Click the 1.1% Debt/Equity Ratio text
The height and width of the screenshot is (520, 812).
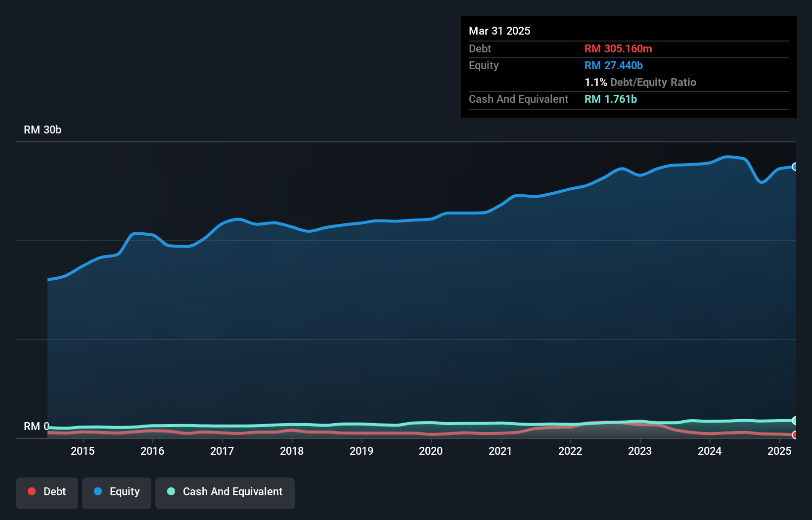[640, 82]
